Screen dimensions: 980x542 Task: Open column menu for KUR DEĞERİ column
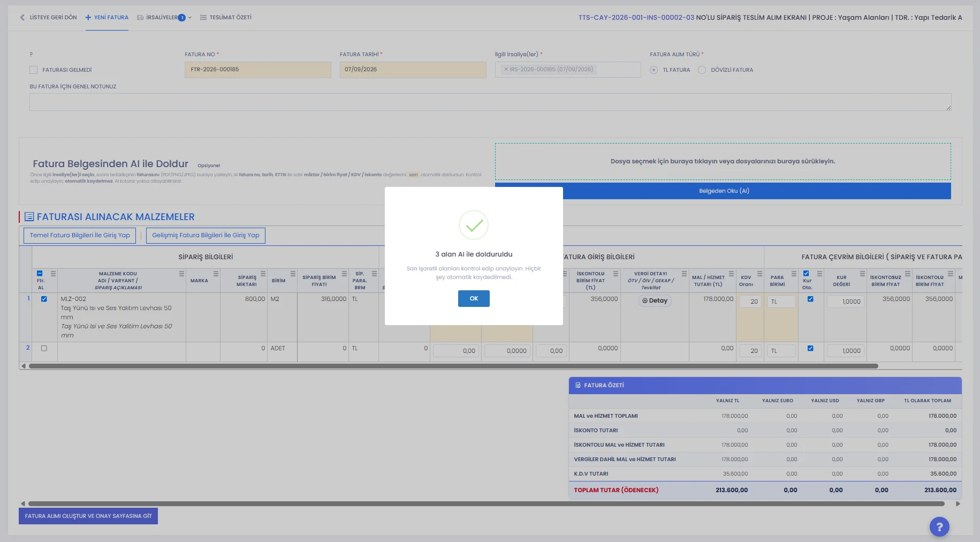point(863,274)
